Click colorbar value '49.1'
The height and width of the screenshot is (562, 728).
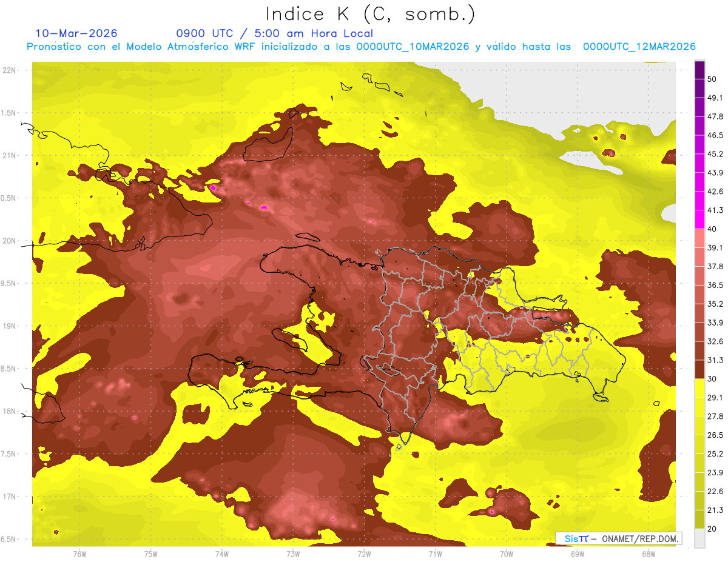click(x=716, y=98)
